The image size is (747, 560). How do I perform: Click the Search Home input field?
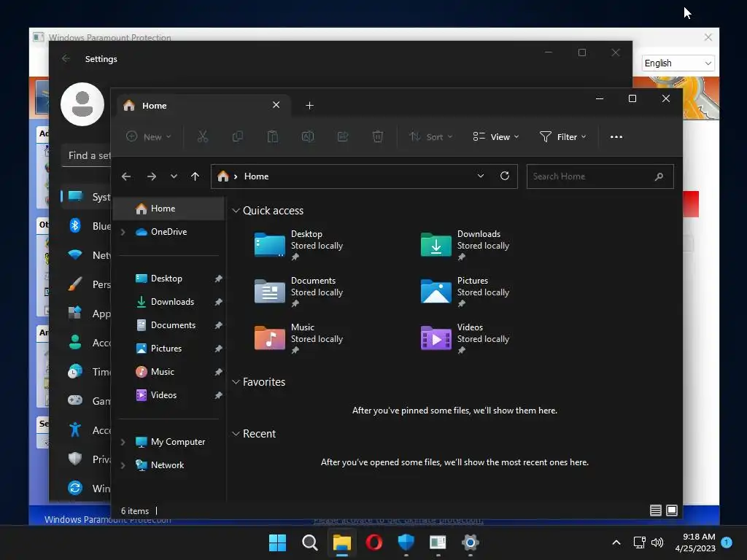[x=600, y=176]
